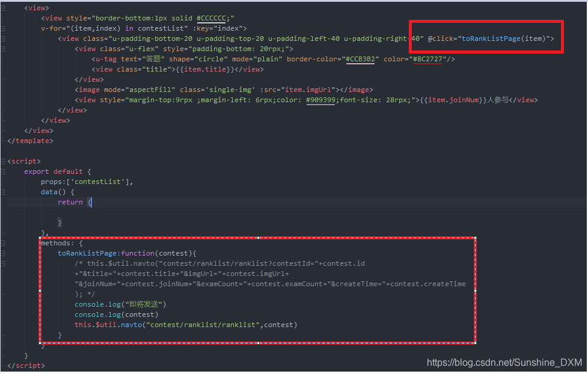Click the mode="plain" attribute
The height and width of the screenshot is (374, 588).
point(257,59)
